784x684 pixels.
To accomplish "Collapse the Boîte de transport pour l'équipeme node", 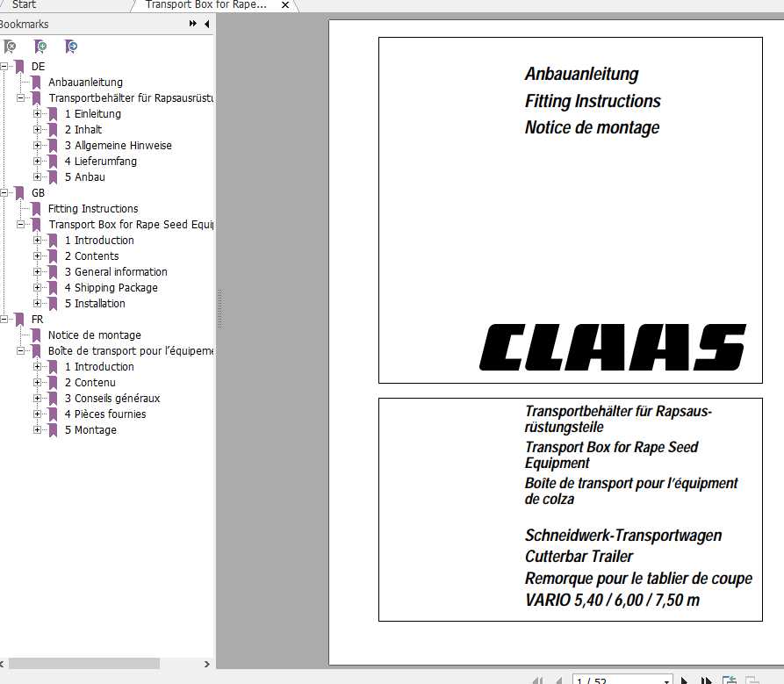I will [20, 350].
